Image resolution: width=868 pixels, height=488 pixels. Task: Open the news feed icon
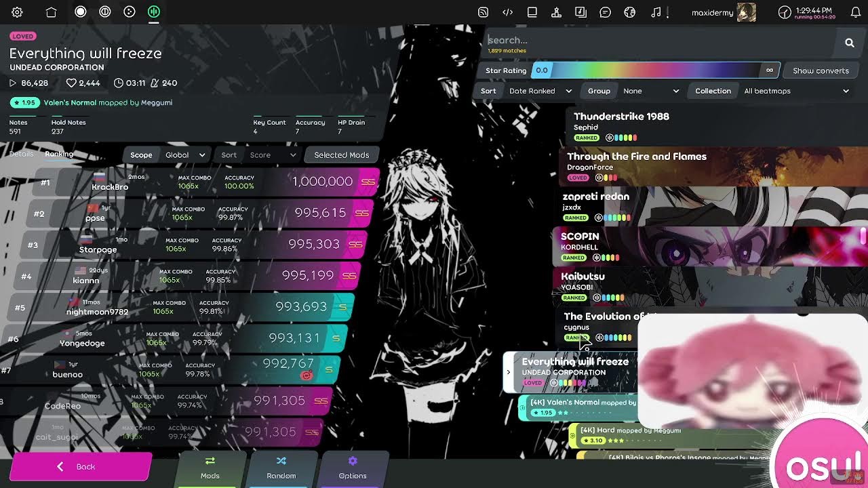click(483, 12)
